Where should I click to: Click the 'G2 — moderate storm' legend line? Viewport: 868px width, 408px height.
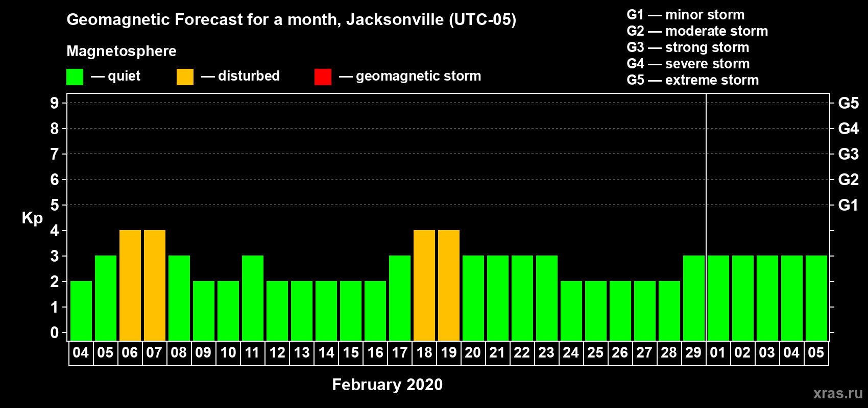click(697, 31)
